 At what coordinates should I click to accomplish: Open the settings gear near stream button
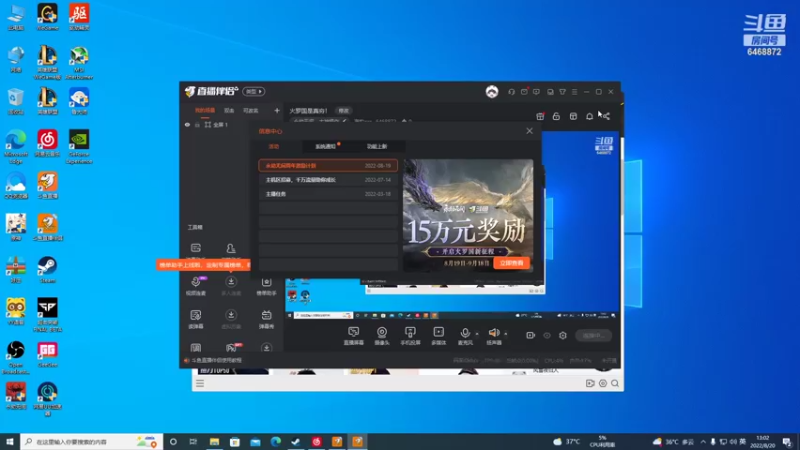[563, 336]
